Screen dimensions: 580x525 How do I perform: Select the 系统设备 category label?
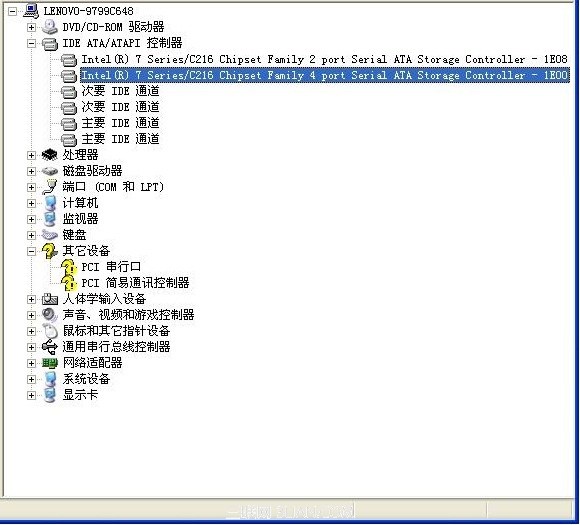click(x=86, y=379)
